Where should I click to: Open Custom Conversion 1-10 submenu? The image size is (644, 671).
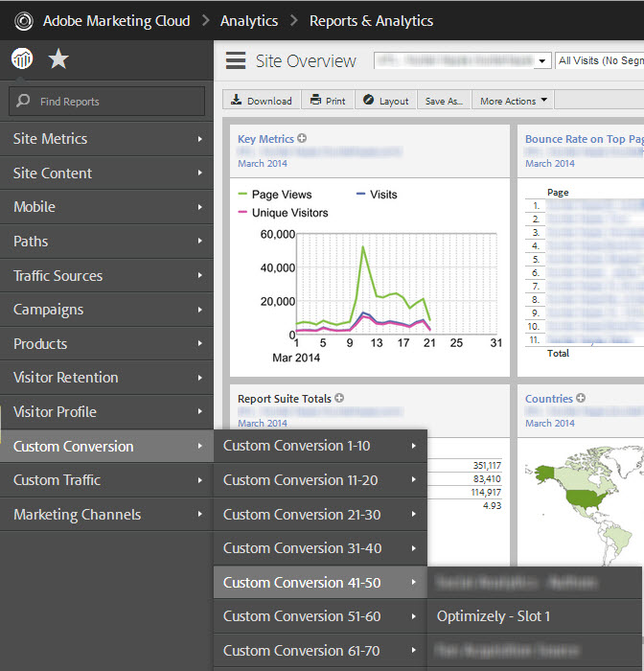[x=320, y=446]
